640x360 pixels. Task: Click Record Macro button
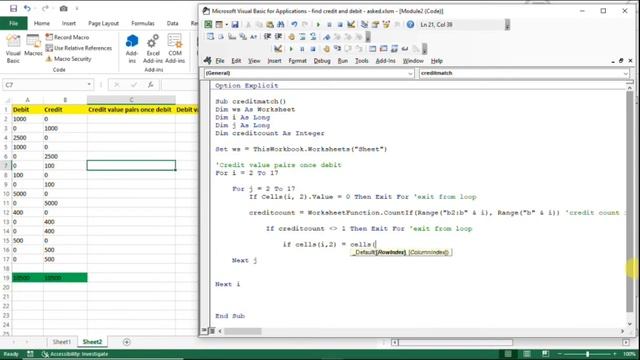(67, 37)
